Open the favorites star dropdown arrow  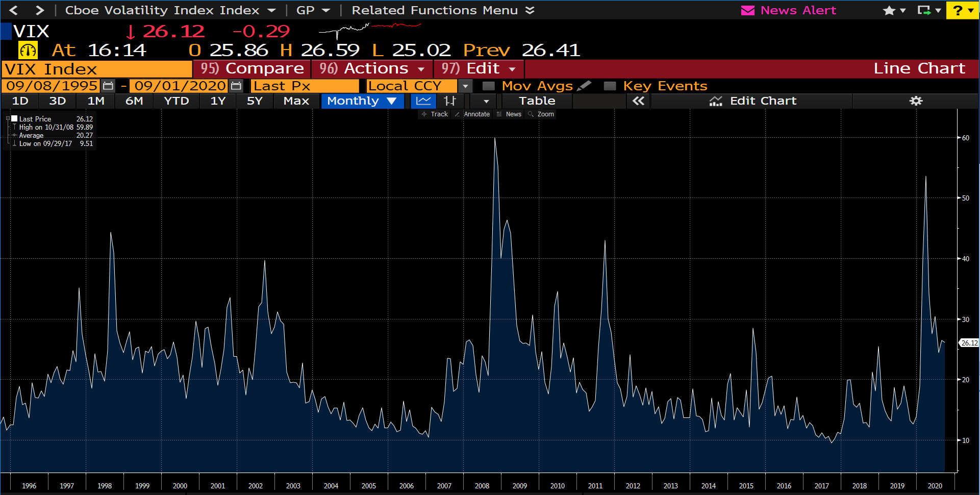[x=902, y=11]
